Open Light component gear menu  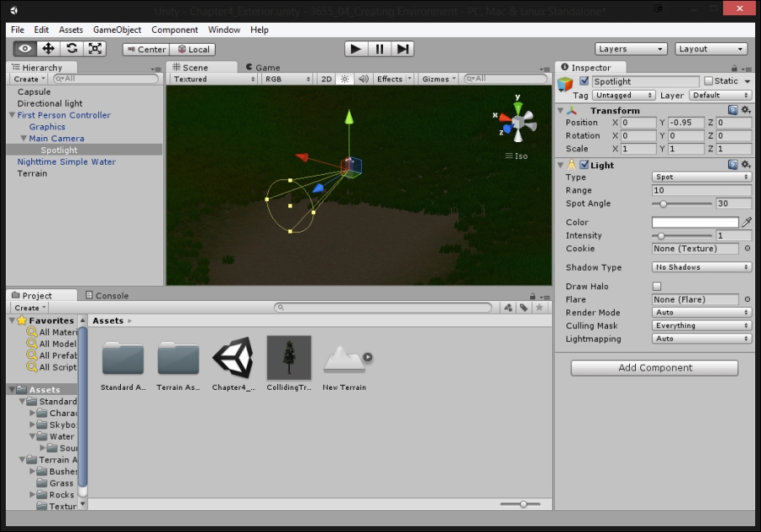tap(746, 165)
